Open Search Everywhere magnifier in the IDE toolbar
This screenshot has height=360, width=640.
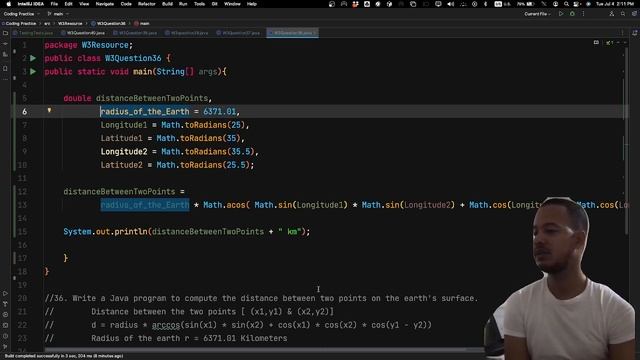(x=623, y=14)
